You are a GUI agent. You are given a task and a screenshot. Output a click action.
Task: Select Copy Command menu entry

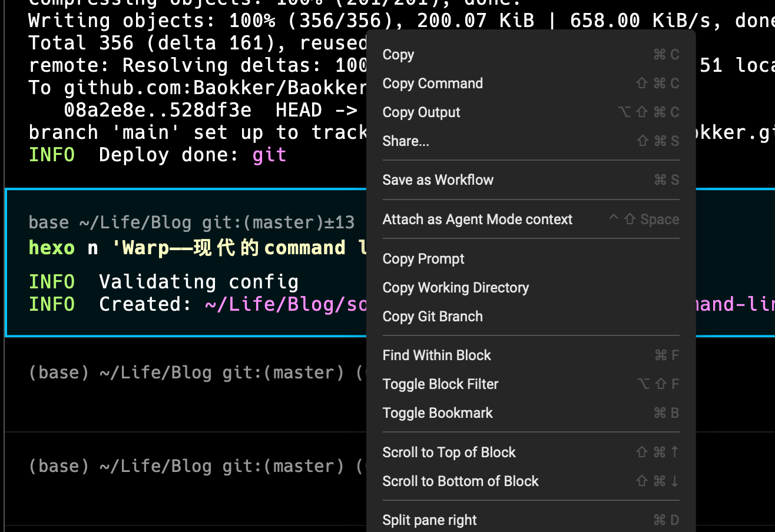click(x=531, y=84)
